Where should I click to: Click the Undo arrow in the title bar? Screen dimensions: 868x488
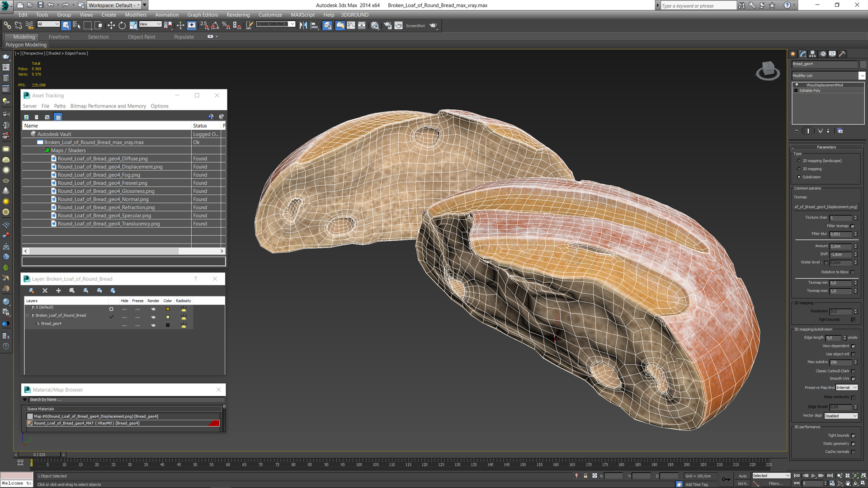[51, 5]
